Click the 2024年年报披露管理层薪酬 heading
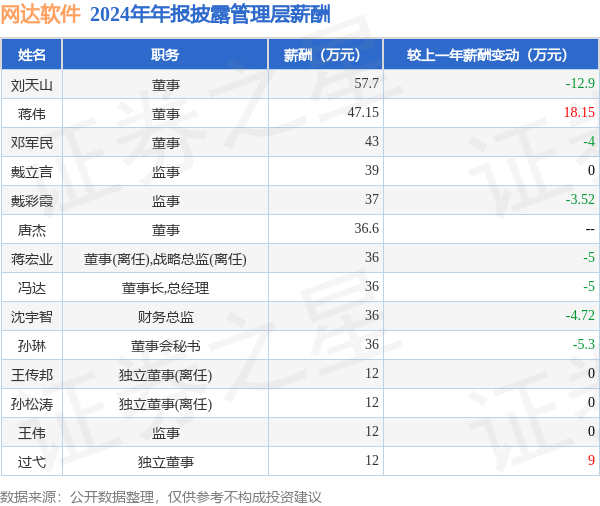The width and height of the screenshot is (600, 506). (210, 15)
